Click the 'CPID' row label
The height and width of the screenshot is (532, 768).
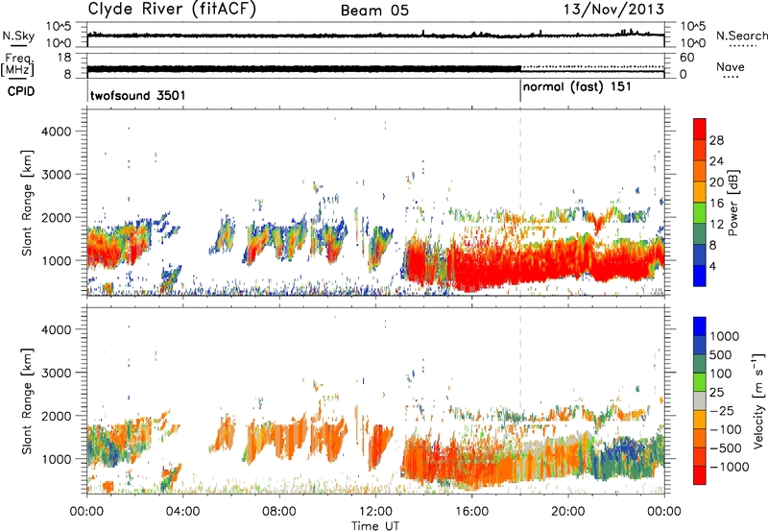[21, 91]
